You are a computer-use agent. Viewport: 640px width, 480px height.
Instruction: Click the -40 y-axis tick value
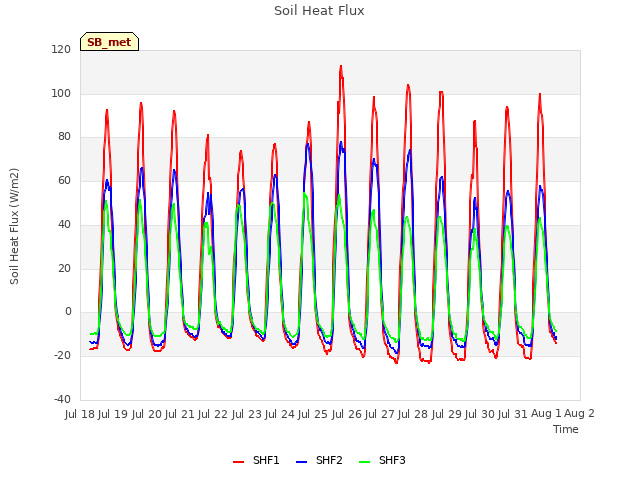[62, 399]
